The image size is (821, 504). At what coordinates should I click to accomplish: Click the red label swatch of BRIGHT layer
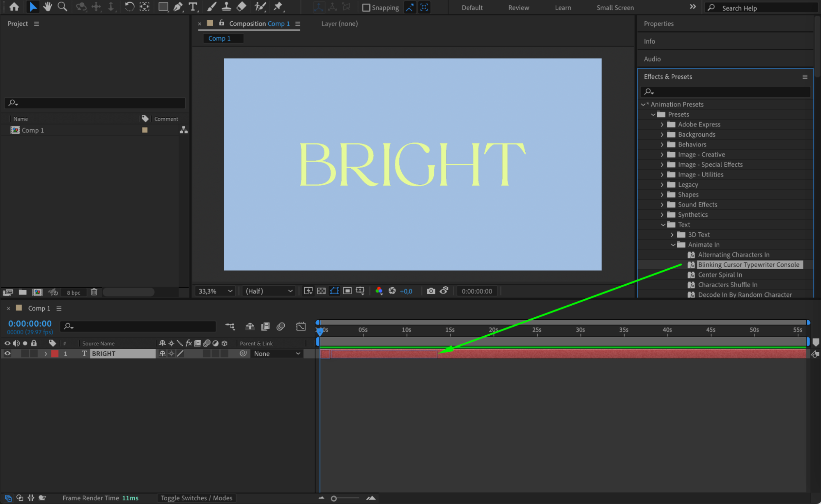click(55, 353)
